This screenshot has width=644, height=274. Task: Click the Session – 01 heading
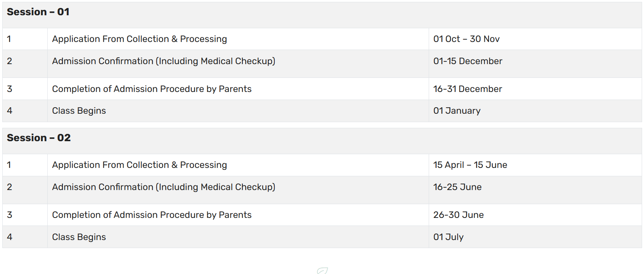(38, 12)
